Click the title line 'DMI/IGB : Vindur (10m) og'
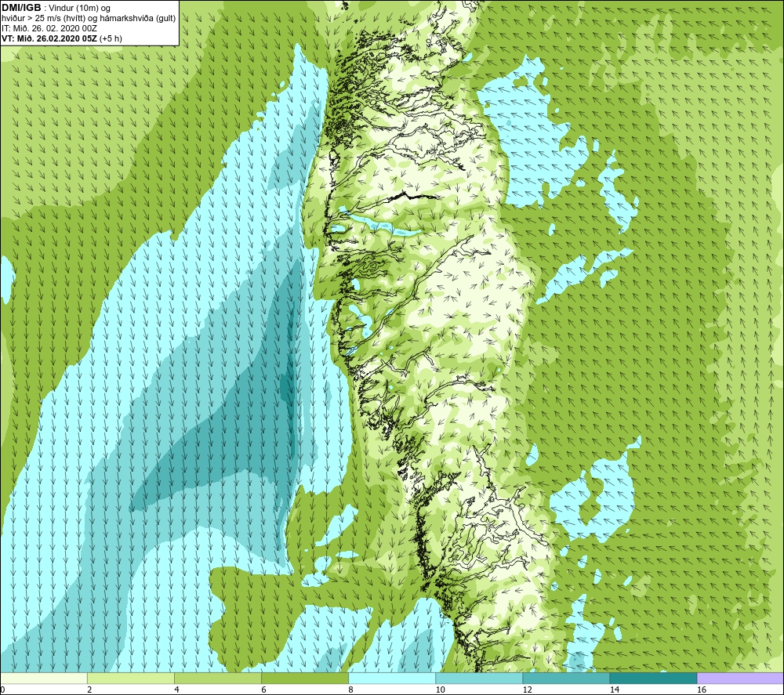 [56, 8]
